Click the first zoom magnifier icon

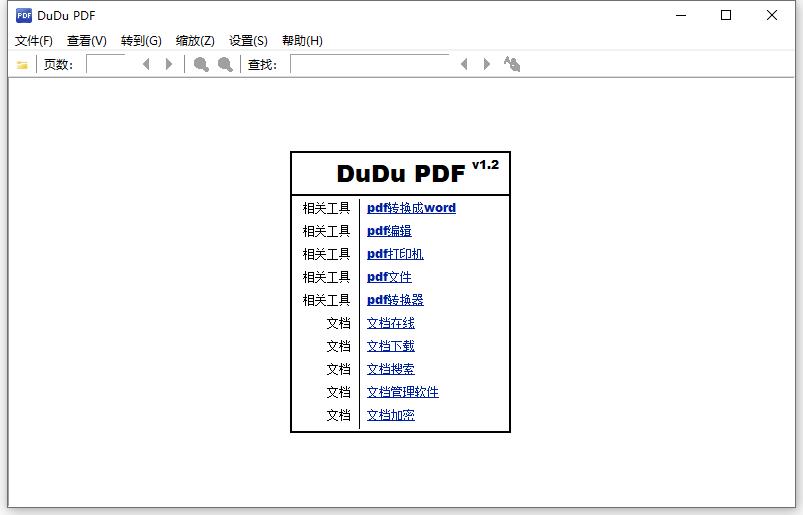point(201,65)
